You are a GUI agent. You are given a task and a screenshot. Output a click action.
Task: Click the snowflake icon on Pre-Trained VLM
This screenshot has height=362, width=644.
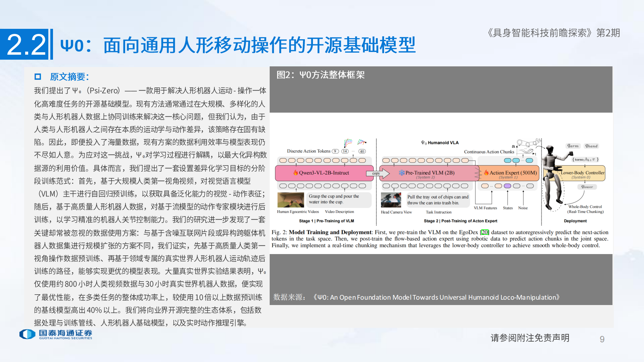(401, 173)
